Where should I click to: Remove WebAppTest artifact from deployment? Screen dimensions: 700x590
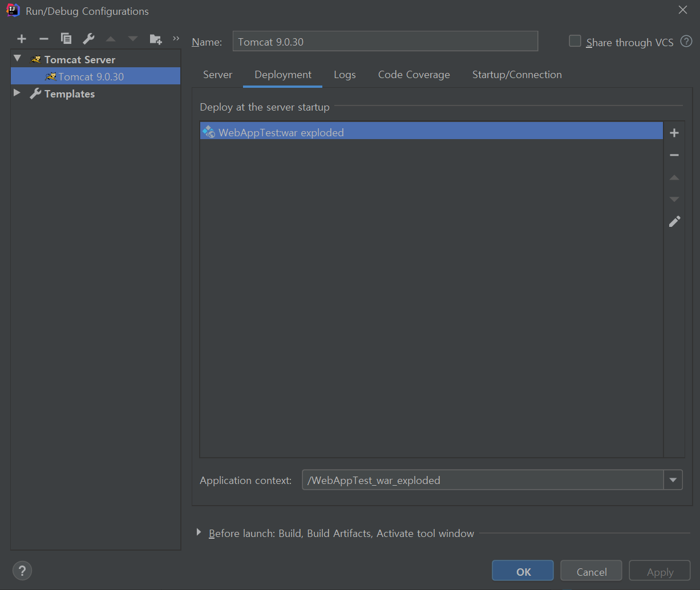click(674, 155)
